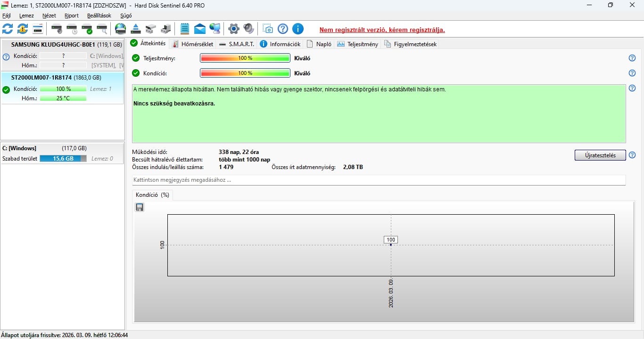This screenshot has height=339, width=644.
Task: Click the blue notepad report icon
Action: tap(185, 29)
